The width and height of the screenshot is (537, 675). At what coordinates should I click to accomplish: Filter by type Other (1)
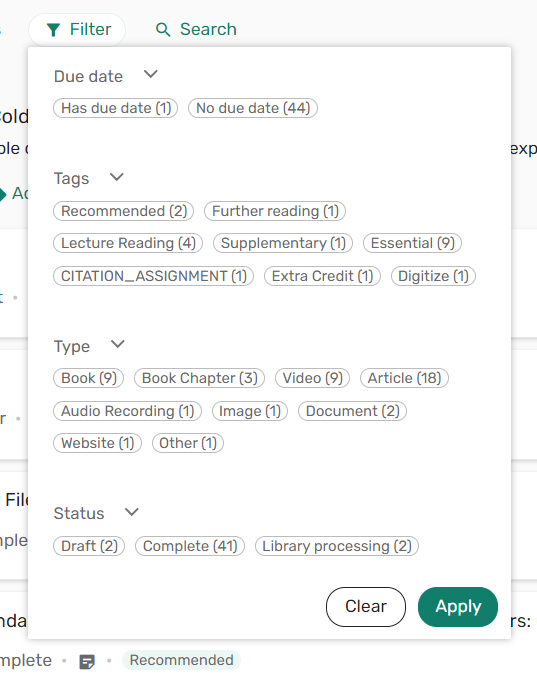point(188,443)
